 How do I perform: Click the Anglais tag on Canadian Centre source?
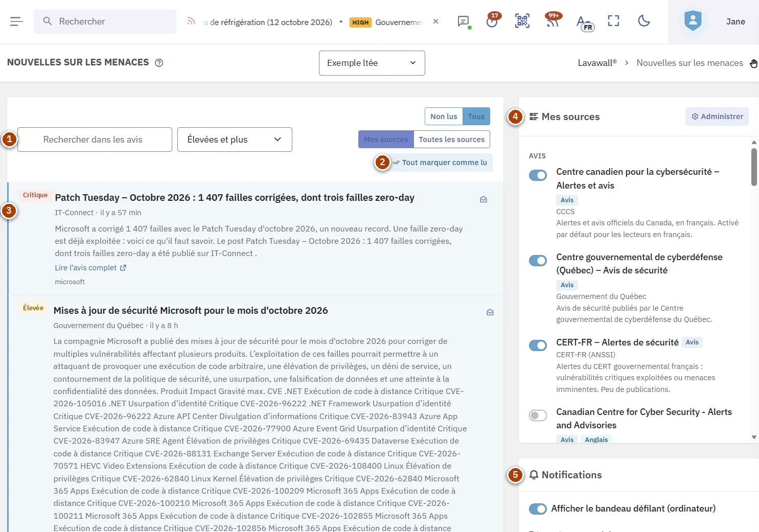point(596,440)
